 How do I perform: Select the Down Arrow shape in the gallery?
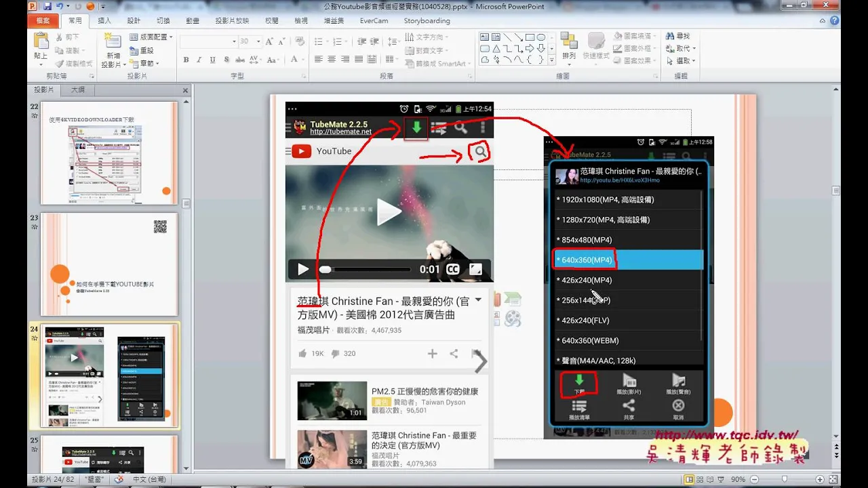(x=540, y=49)
